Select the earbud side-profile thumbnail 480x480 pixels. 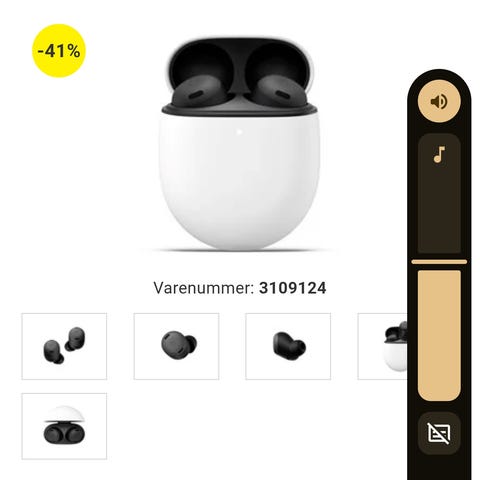point(288,346)
